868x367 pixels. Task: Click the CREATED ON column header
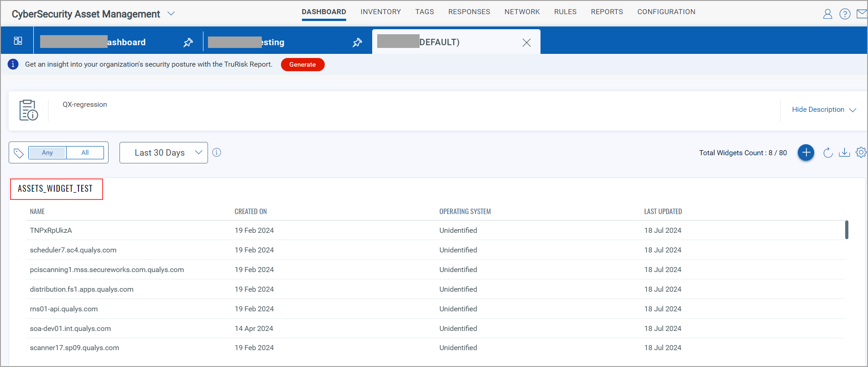point(250,211)
